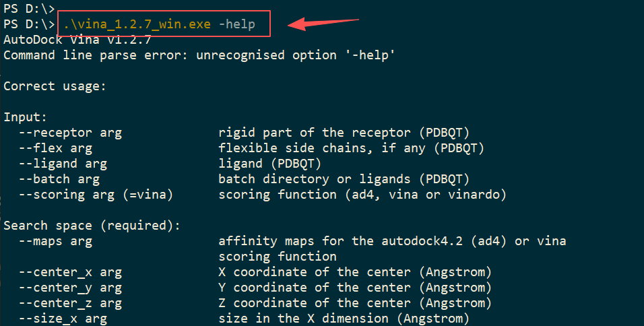Click the command line parse error message
This screenshot has width=644, height=326.
click(199, 55)
